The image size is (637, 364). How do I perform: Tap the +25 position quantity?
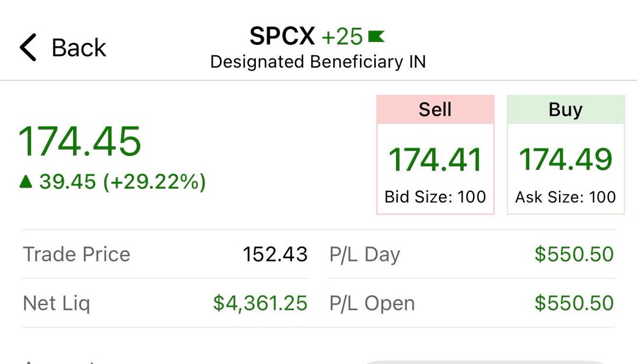[x=342, y=37]
